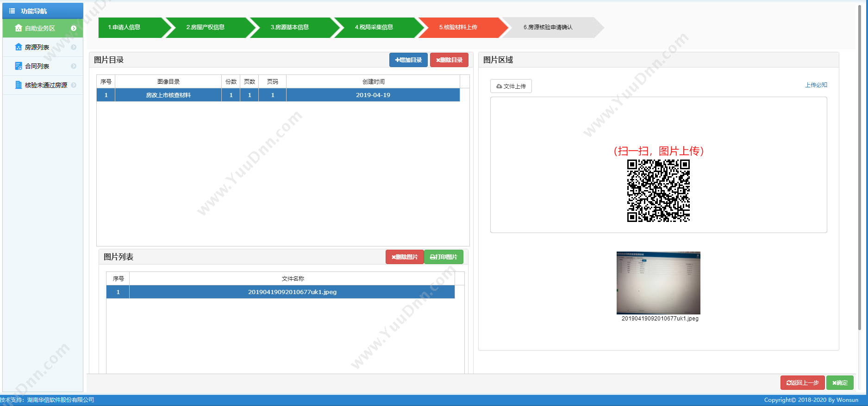Viewport: 868px width, 406px height.
Task: Click the 合同列表 document icon
Action: click(x=19, y=66)
